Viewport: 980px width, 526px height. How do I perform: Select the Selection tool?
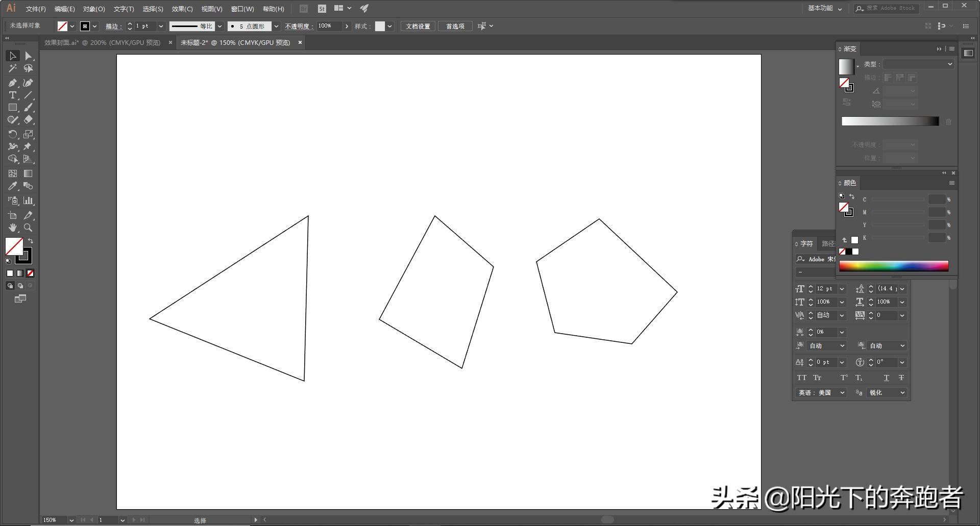(x=13, y=56)
